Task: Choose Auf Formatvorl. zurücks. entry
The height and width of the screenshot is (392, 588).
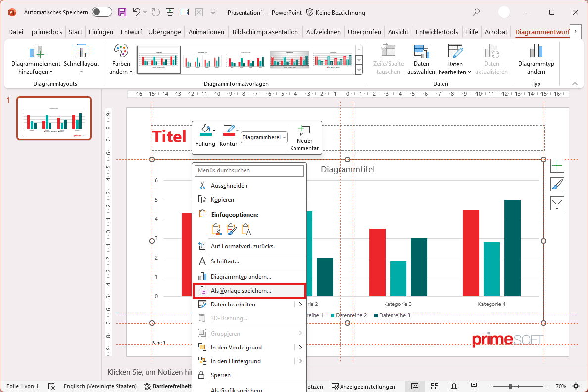Action: 249,246
